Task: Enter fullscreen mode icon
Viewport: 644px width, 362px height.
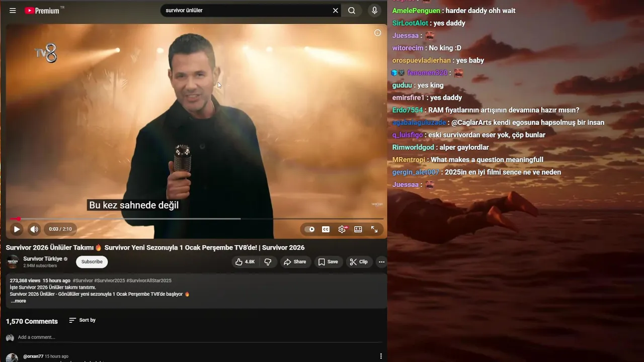Action: [x=374, y=229]
